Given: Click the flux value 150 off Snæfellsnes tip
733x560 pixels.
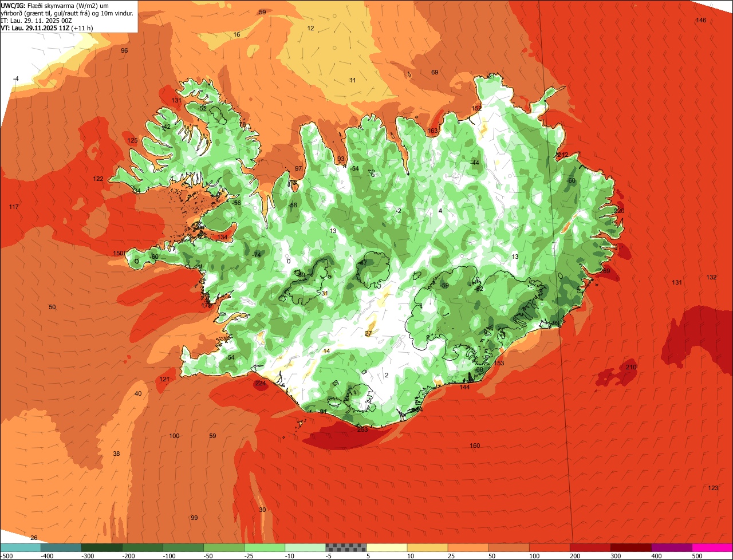Looking at the screenshot, I should point(118,253).
